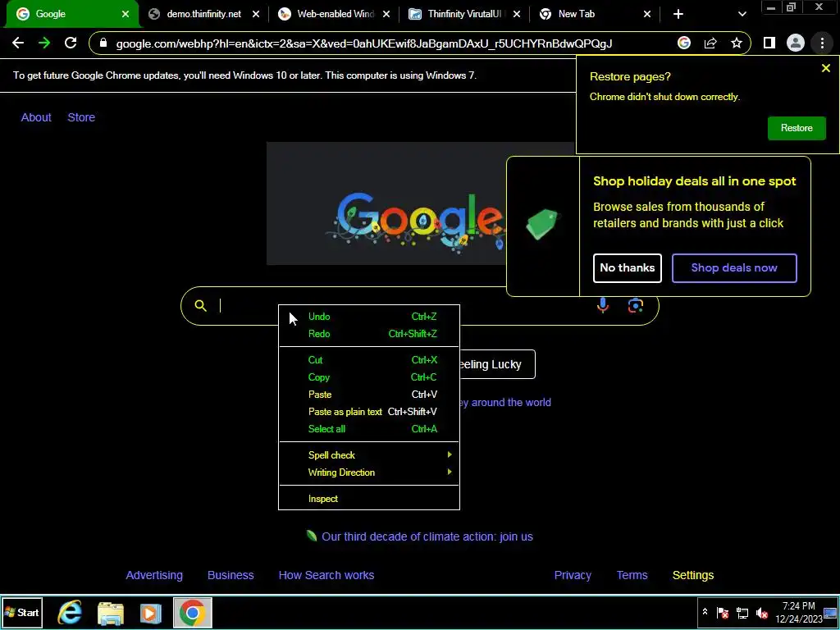Click the green price tag shopping icon
Image resolution: width=840 pixels, height=630 pixels.
tap(542, 224)
